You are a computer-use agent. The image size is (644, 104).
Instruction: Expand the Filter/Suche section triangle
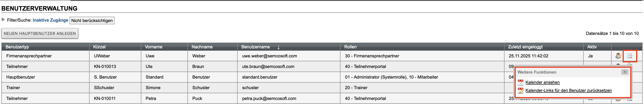click(x=3, y=20)
